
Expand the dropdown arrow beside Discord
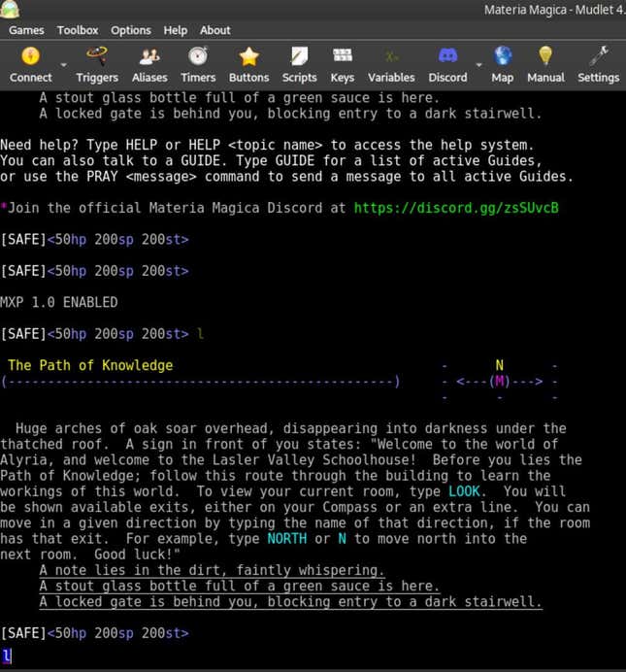pos(478,65)
